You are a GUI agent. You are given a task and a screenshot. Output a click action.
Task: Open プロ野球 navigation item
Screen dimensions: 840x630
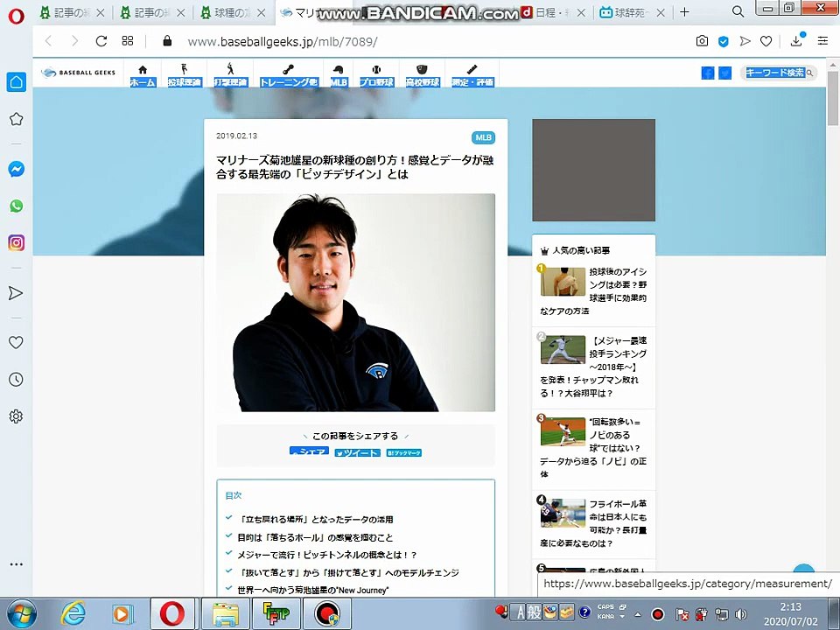point(376,75)
